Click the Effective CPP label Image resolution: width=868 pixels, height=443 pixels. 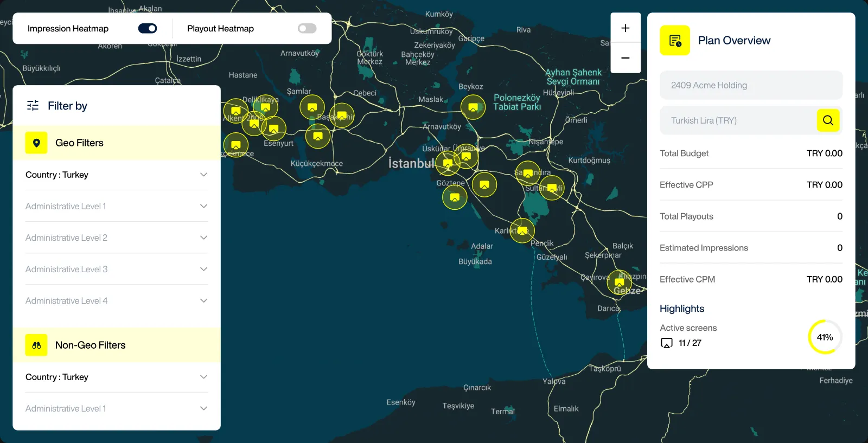(x=686, y=185)
